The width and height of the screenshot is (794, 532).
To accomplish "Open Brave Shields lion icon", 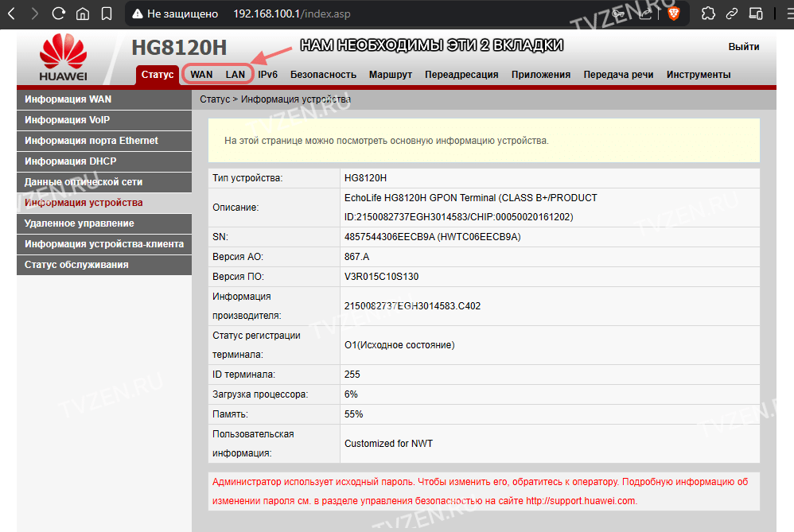I will 674,14.
